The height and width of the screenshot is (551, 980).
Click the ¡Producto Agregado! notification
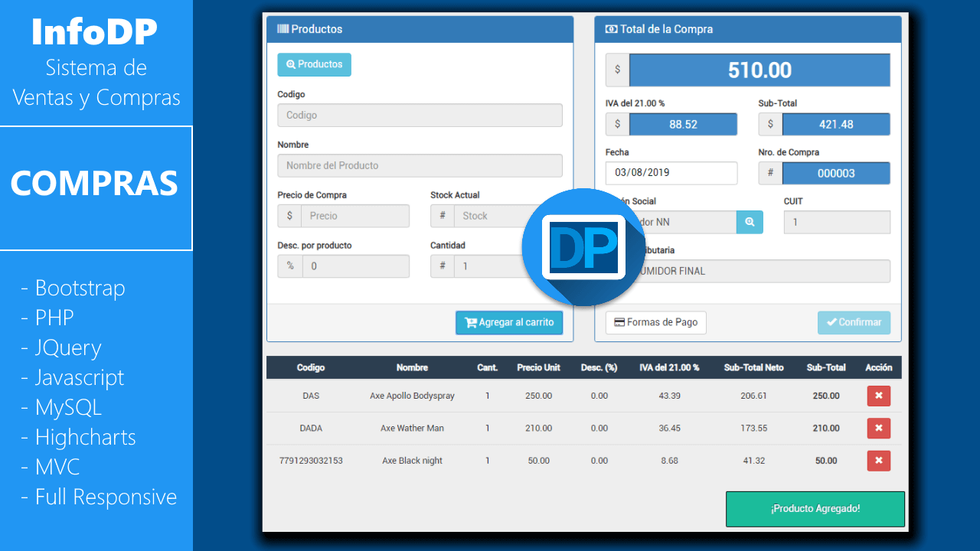point(815,509)
